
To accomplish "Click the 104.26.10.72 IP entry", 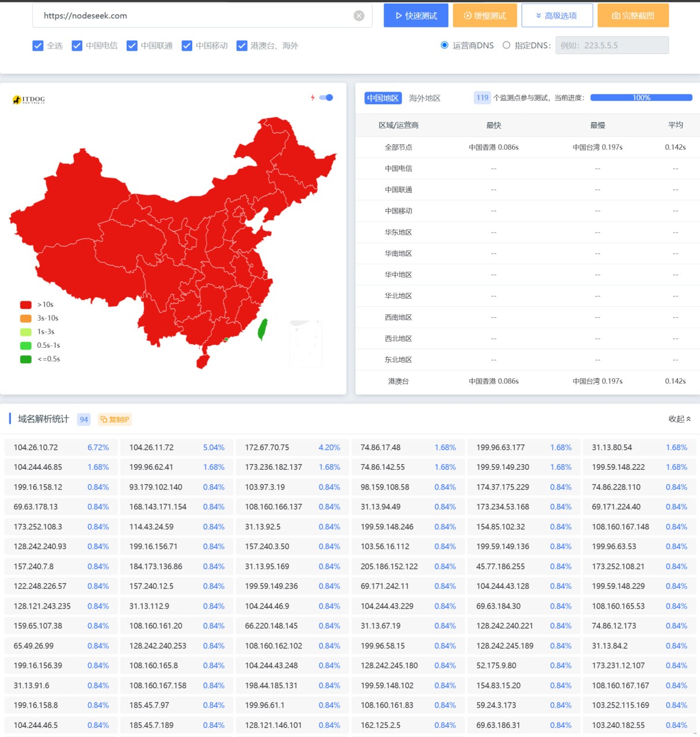I will (36, 447).
